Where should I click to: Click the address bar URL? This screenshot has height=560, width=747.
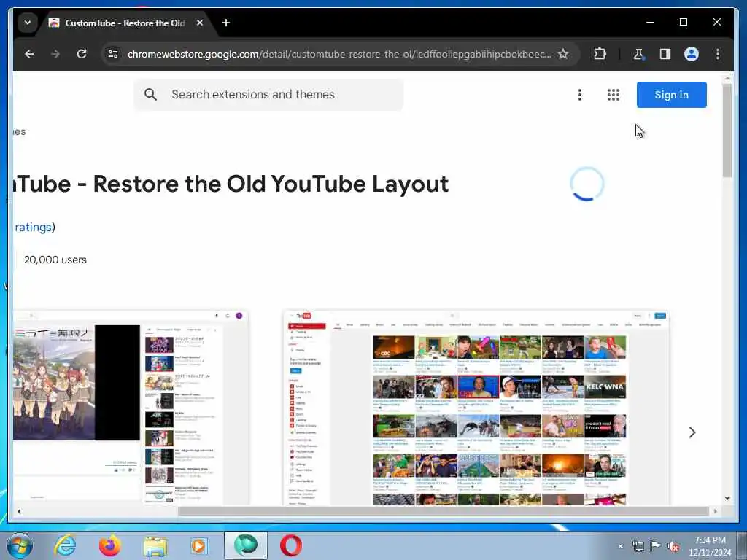(339, 54)
